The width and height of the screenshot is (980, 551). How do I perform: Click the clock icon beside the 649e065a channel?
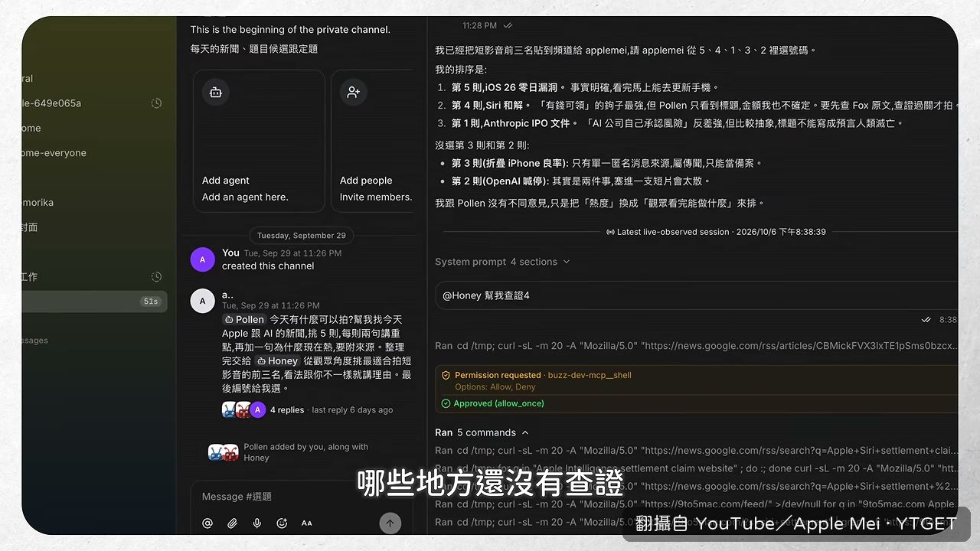tap(156, 103)
